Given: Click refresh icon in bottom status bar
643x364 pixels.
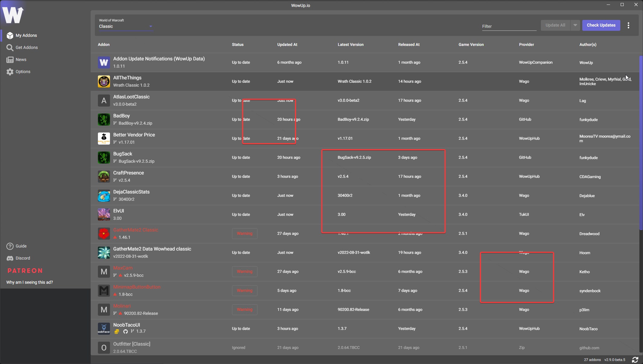Looking at the screenshot, I should point(635,360).
